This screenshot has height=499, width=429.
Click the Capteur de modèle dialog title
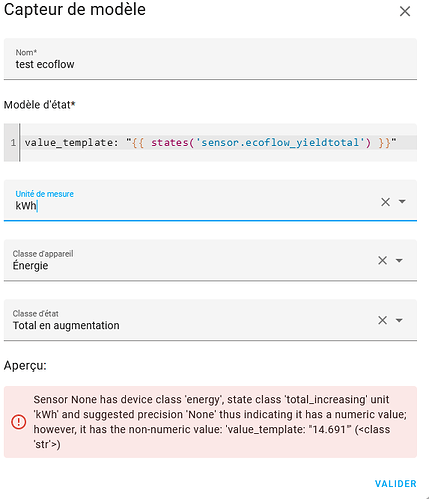pyautogui.click(x=75, y=9)
